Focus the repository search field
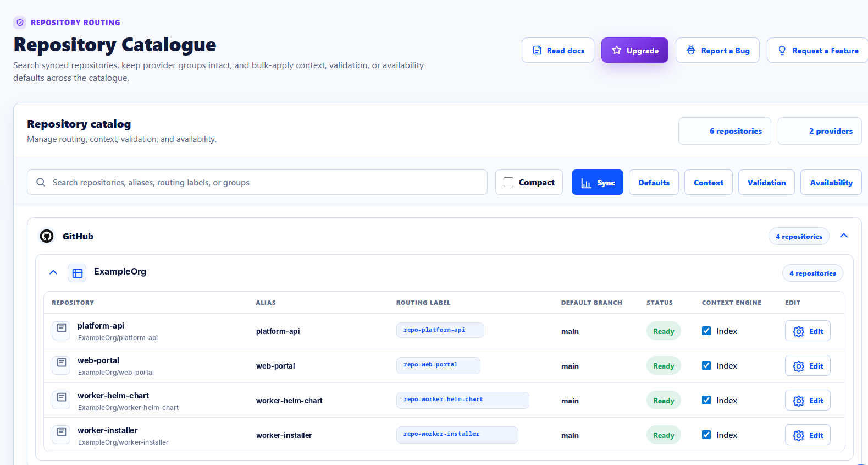868x465 pixels. coord(257,182)
